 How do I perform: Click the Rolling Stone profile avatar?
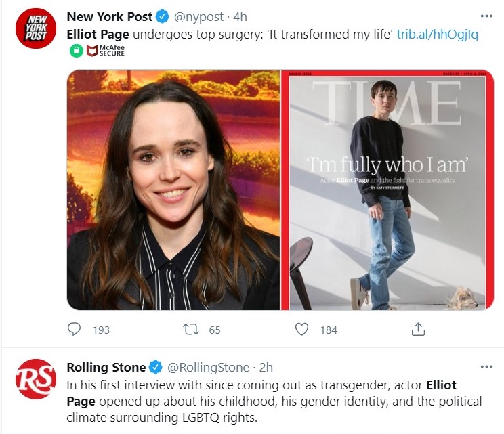pyautogui.click(x=36, y=379)
